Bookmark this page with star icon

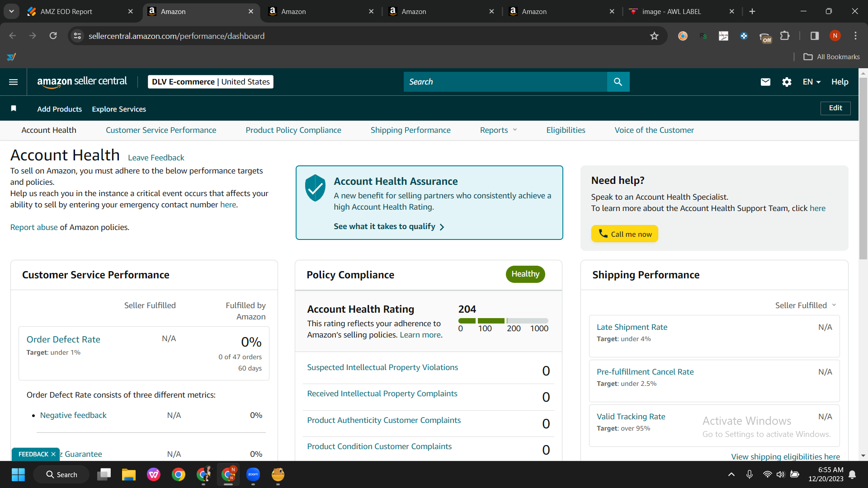(x=654, y=36)
